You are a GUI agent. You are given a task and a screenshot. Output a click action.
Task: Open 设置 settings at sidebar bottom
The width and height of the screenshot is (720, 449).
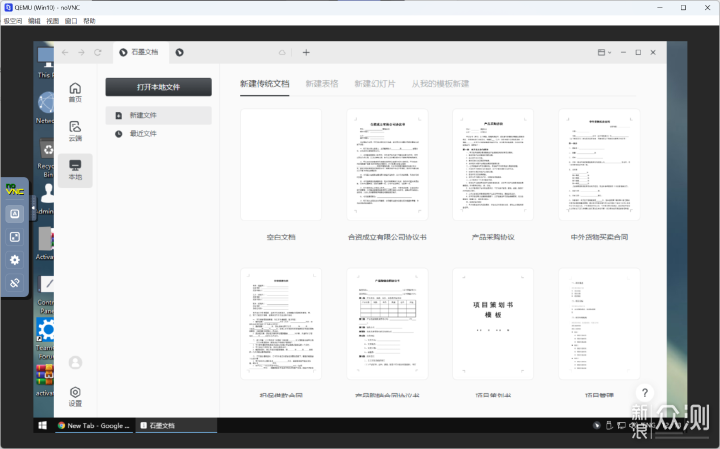[75, 396]
